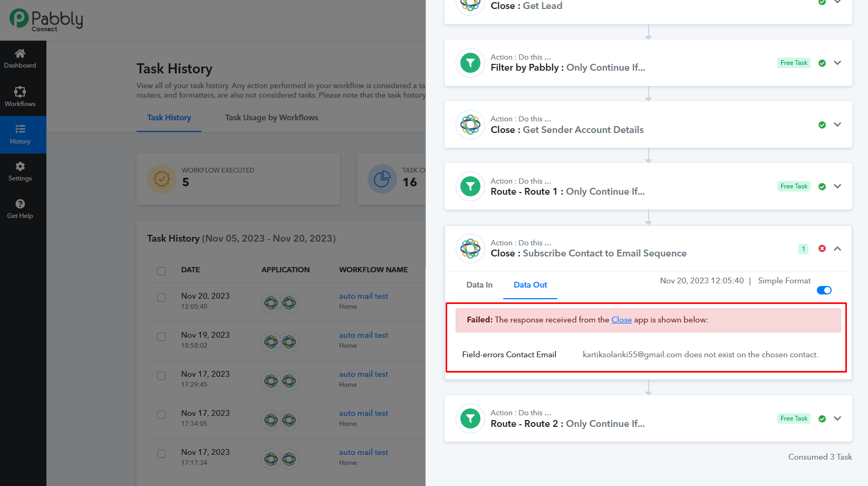This screenshot has width=868, height=486.
Task: Click the kartiksolanki55@gmail.com error message text
Action: point(700,355)
